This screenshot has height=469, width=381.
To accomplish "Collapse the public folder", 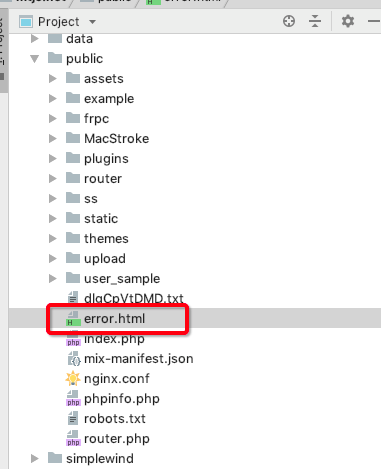I will coord(34,59).
